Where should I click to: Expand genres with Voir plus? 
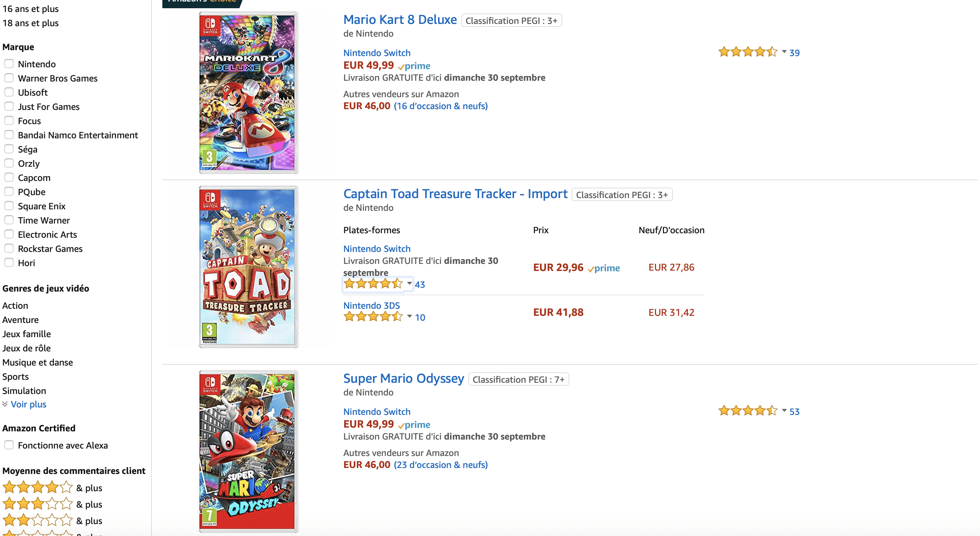(x=28, y=404)
